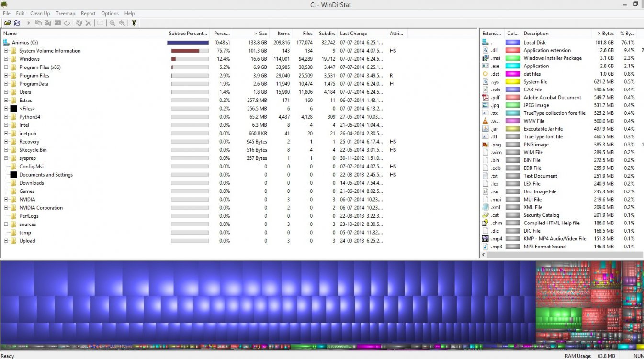Sort by the Subtree Percentage column header
The width and height of the screenshot is (644, 359).
pyautogui.click(x=188, y=34)
